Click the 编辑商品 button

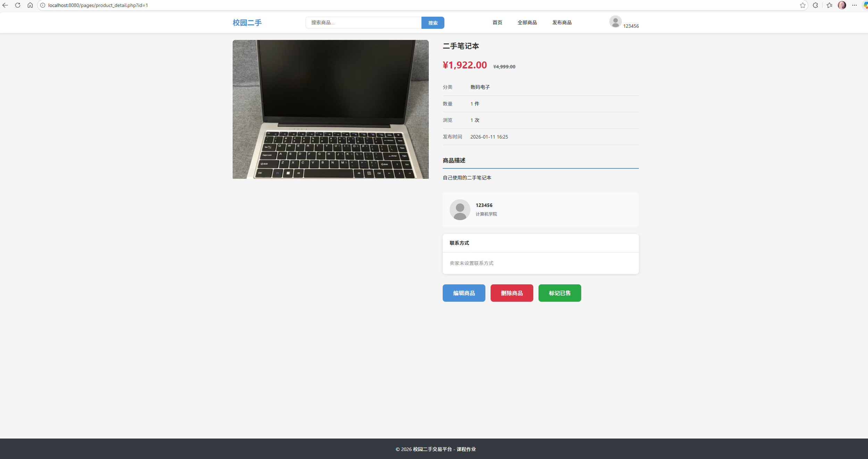pos(464,293)
